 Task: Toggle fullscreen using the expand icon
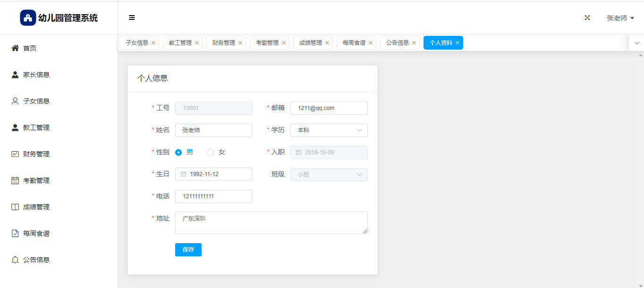pos(587,18)
